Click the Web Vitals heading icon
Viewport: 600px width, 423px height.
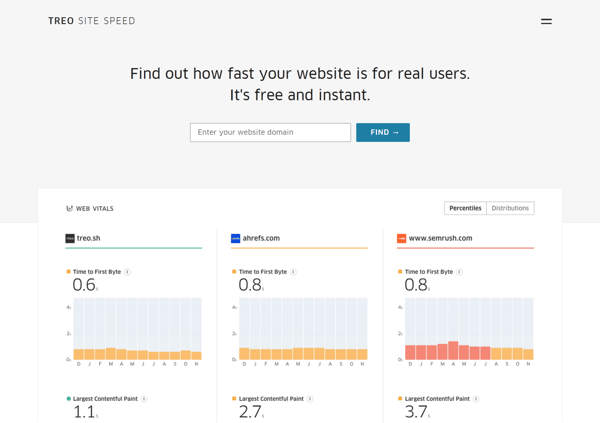[69, 209]
